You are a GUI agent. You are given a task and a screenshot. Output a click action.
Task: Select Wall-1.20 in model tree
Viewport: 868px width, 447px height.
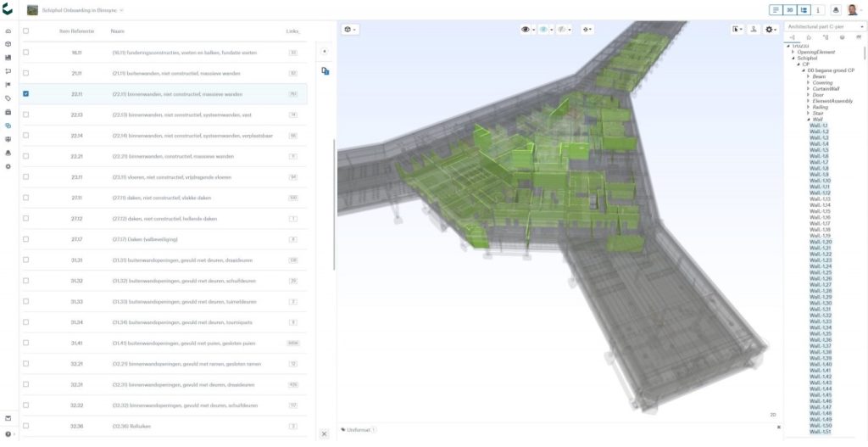[821, 242]
